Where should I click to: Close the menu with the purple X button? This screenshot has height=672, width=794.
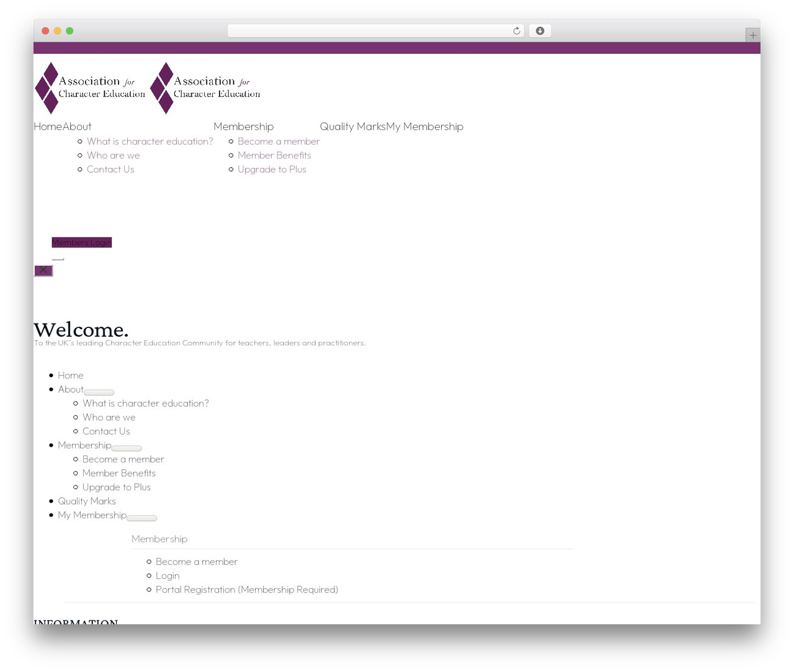pos(43,270)
